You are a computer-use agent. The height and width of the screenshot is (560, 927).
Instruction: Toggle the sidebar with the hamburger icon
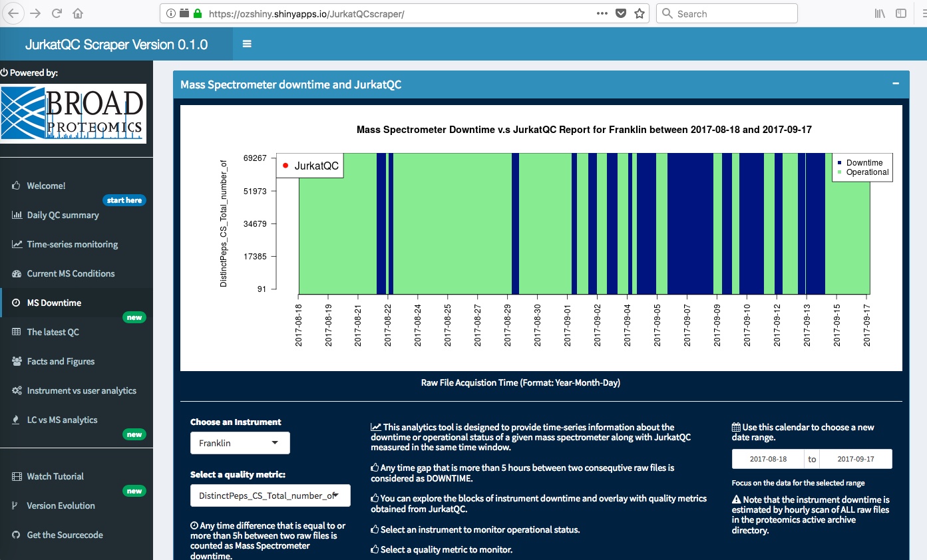pyautogui.click(x=247, y=44)
